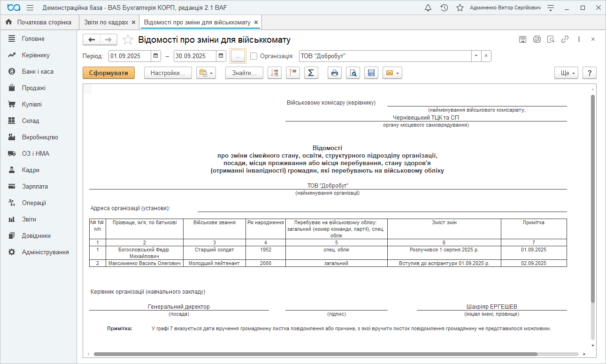This screenshot has height=364, width=606.
Task: Expand the Організація dropdown list
Action: pos(476,56)
